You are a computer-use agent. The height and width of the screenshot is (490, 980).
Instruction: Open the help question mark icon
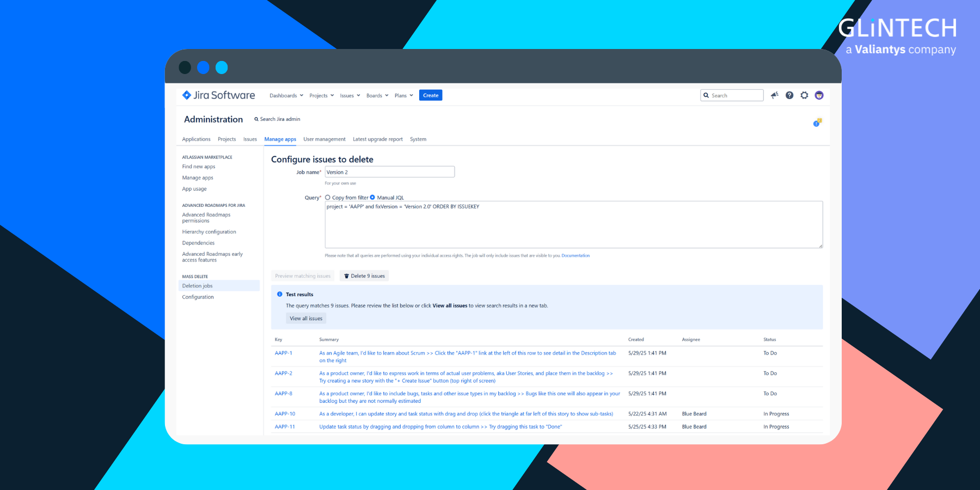[x=789, y=95]
